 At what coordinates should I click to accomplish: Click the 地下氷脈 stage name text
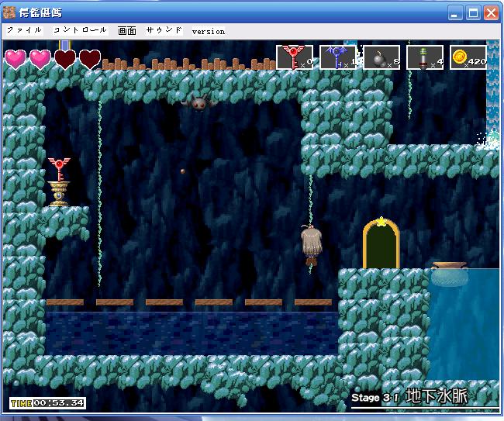(437, 396)
